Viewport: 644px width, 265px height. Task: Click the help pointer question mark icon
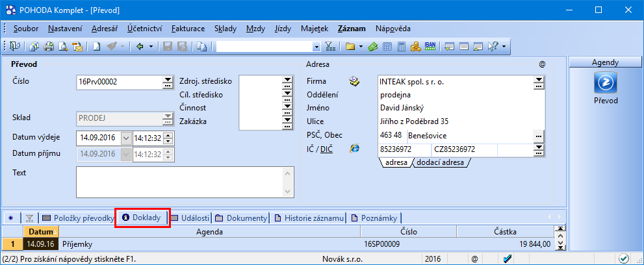click(x=493, y=46)
